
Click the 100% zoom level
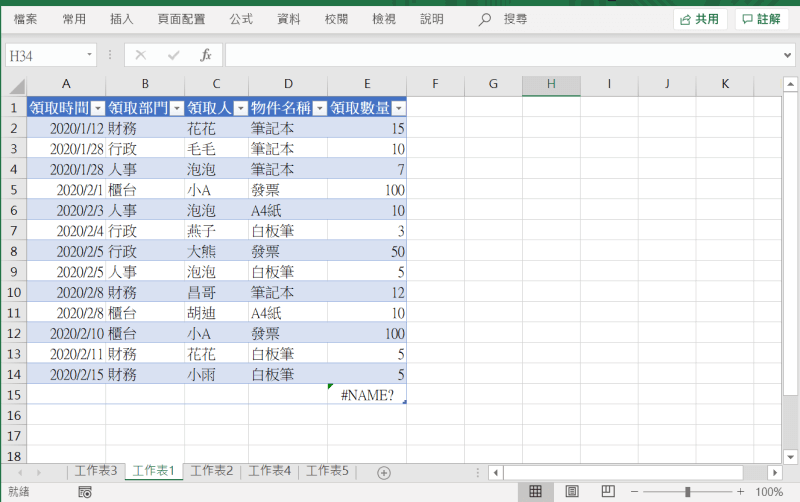(769, 492)
